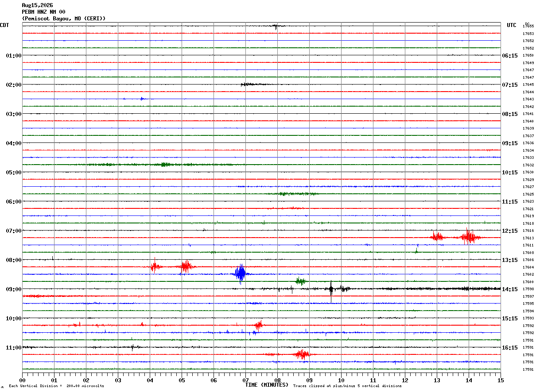Screen dimensions: 536x392
Task: Select the Aug15,2026 date header
Action: [37, 5]
